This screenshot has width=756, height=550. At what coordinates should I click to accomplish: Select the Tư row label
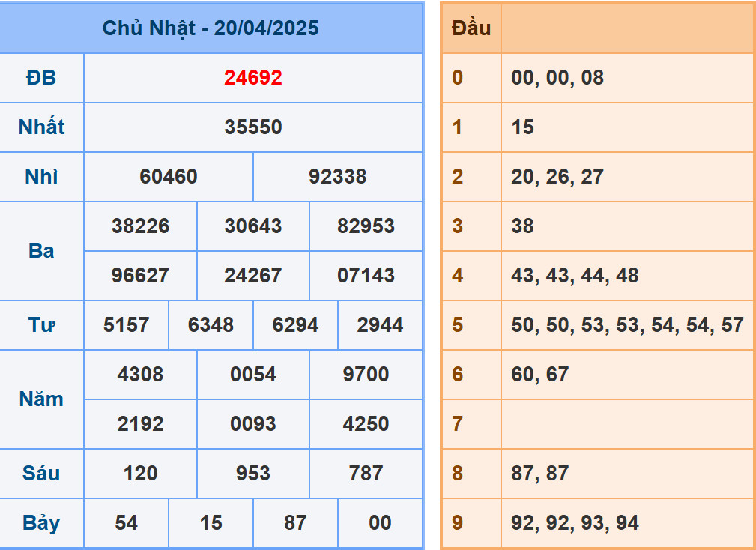[x=41, y=325]
